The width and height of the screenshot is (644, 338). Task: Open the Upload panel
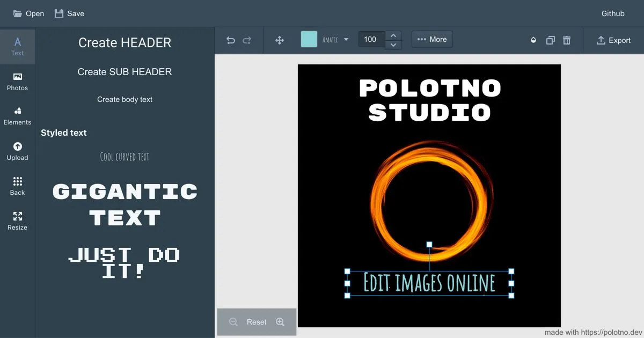(17, 150)
